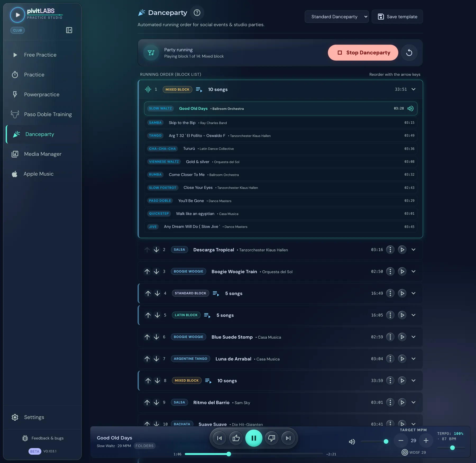Adjust the tempo slider knob
Screen dimensions: 476x463
[x=452, y=448]
